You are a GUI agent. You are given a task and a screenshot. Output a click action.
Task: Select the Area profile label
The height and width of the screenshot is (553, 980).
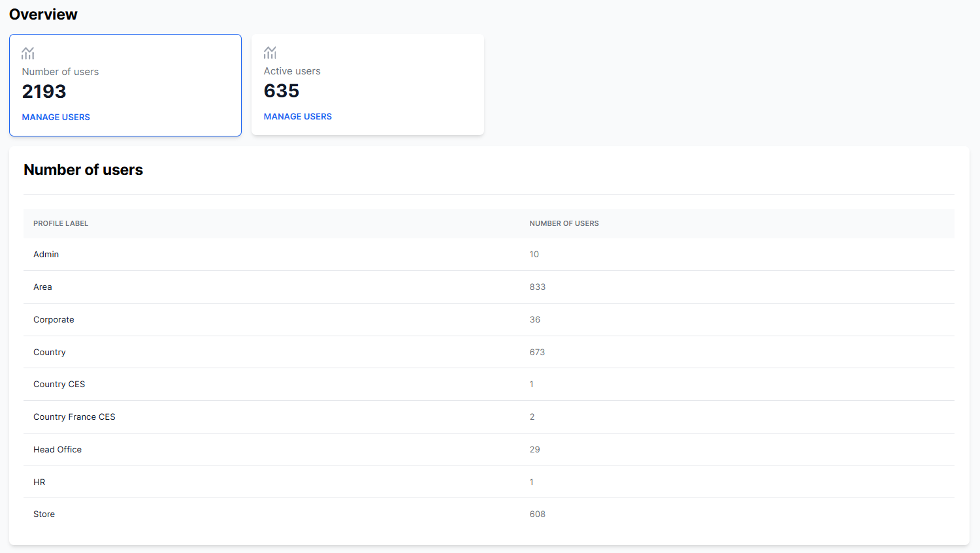43,287
